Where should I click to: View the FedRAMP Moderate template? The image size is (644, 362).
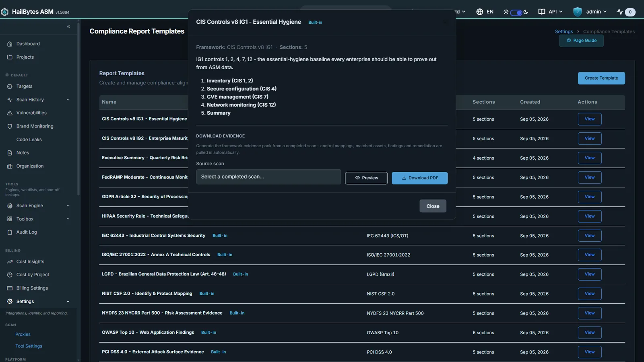[x=590, y=177]
